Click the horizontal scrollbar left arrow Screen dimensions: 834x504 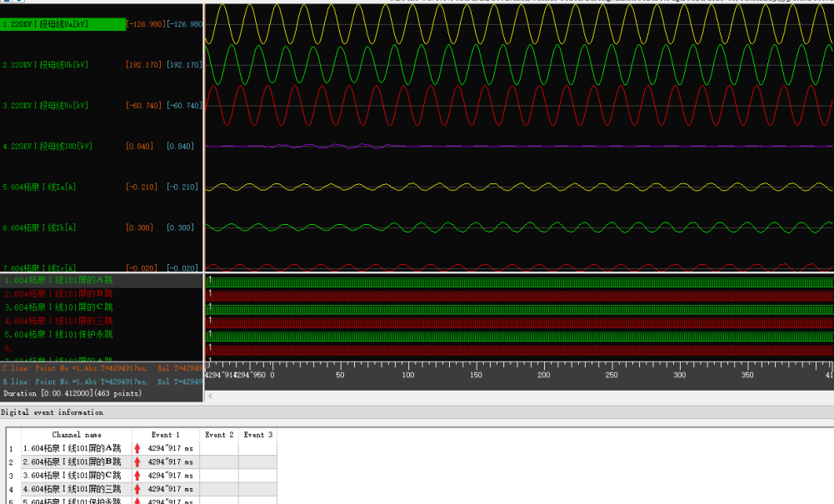click(x=210, y=397)
